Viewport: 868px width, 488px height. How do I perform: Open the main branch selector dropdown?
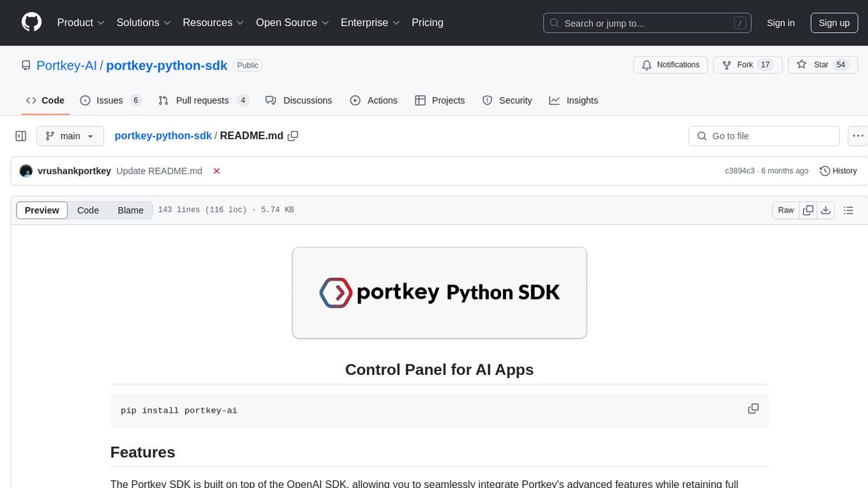pos(70,136)
